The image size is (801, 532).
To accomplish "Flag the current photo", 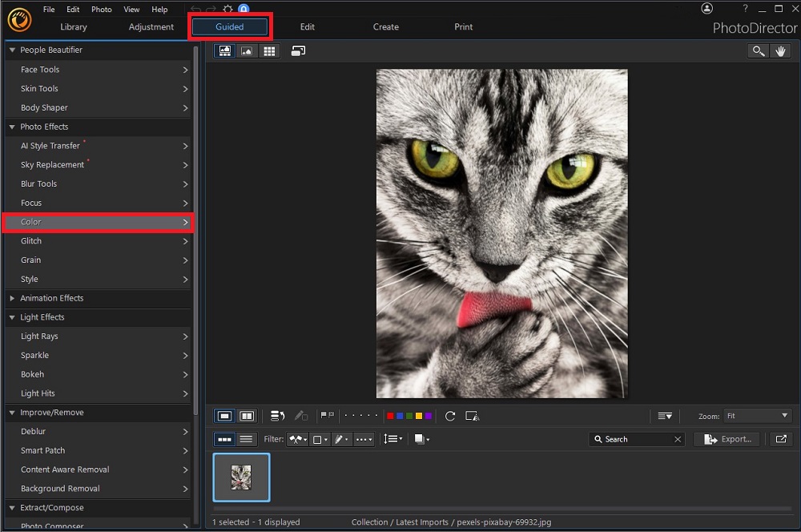I will tap(324, 415).
